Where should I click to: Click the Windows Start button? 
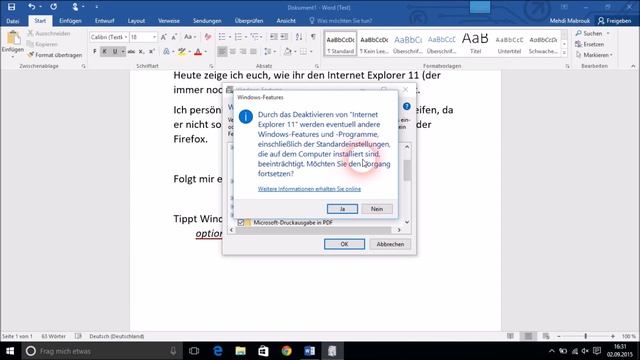point(10,351)
